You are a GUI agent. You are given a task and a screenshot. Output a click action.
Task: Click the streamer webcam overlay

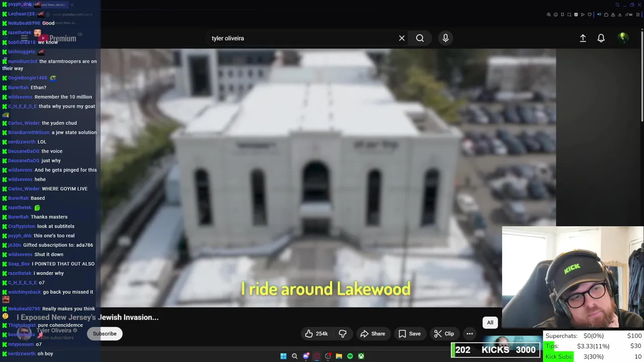coord(573,278)
